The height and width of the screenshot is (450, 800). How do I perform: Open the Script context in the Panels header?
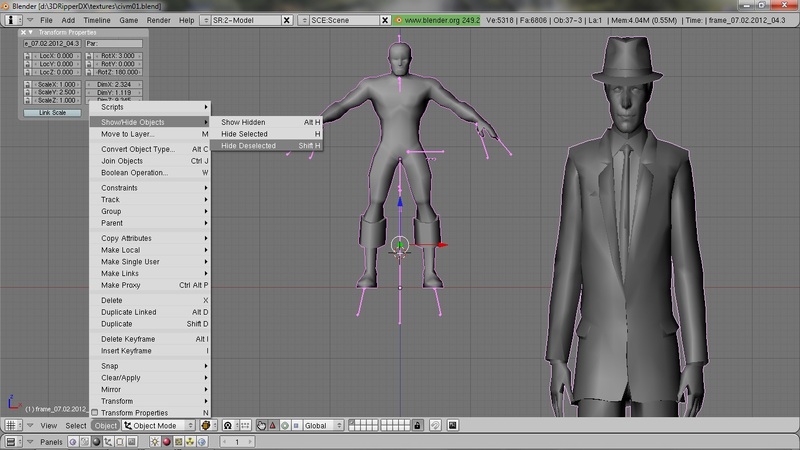click(x=85, y=442)
